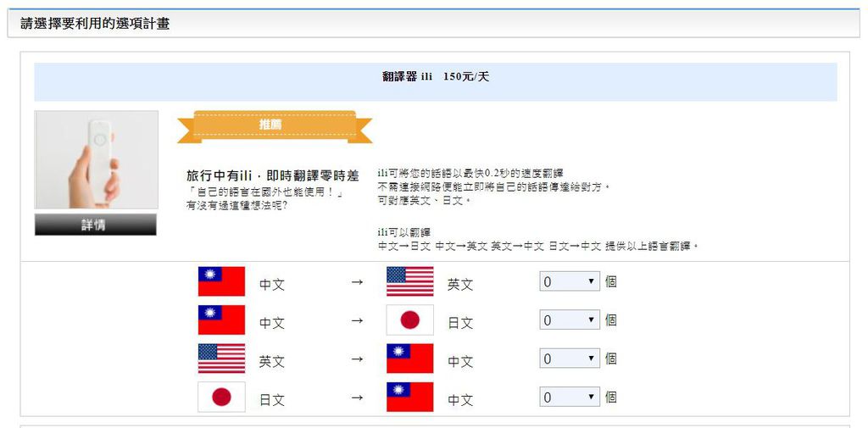Viewport: 868px width, 428px height.
Task: Open quantity dropdown for 中文 to 英文
Action: (x=570, y=282)
